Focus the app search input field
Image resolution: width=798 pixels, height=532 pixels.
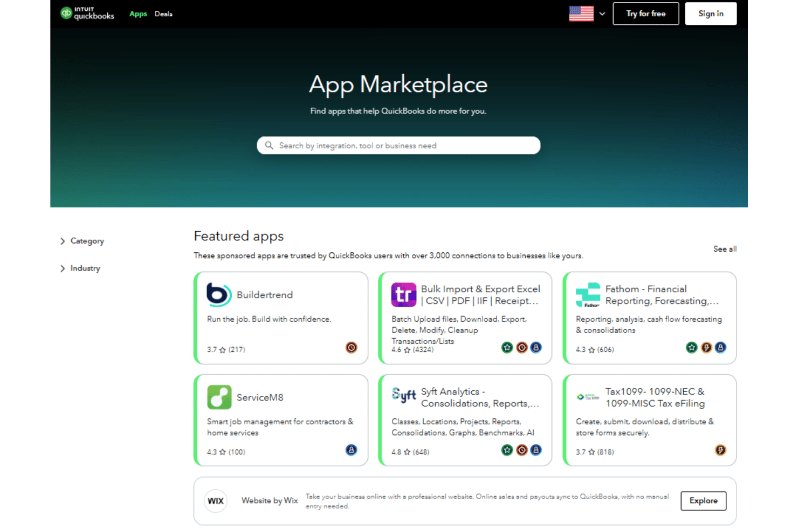[398, 146]
